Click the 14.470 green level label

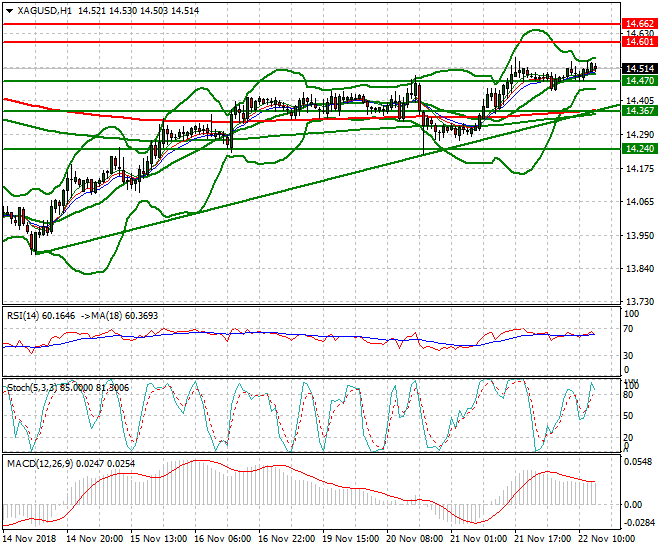[x=639, y=80]
